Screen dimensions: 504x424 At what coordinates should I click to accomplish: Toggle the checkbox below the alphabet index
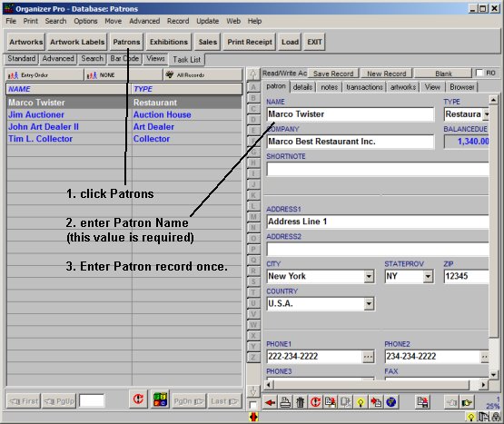[x=253, y=405]
